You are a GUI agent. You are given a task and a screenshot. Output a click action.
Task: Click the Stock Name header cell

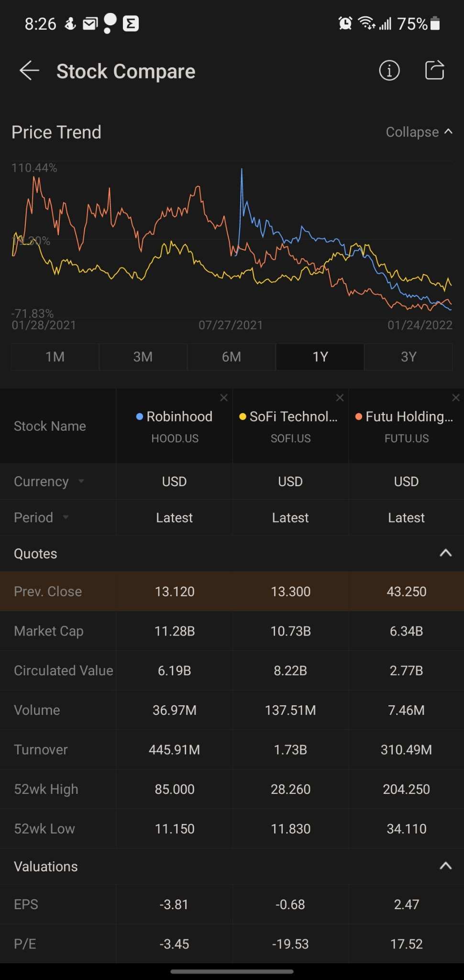pos(58,426)
